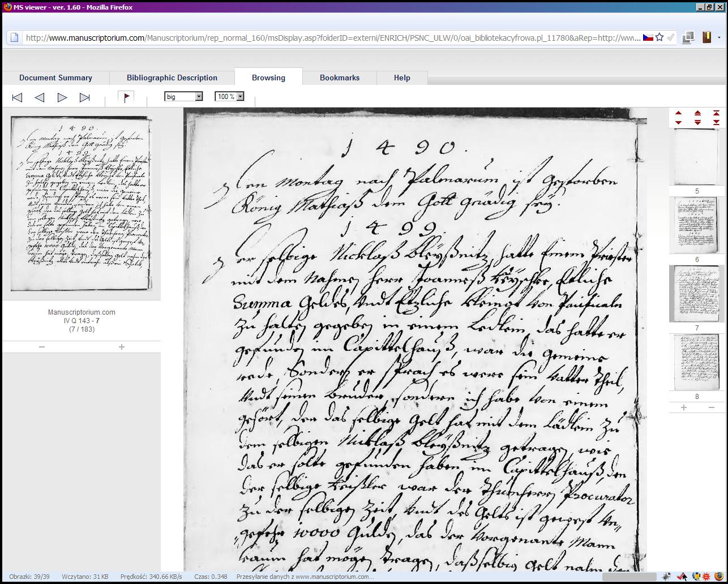This screenshot has width=728, height=584.
Task: Switch to Bibliographic Description tab
Action: pyautogui.click(x=172, y=78)
